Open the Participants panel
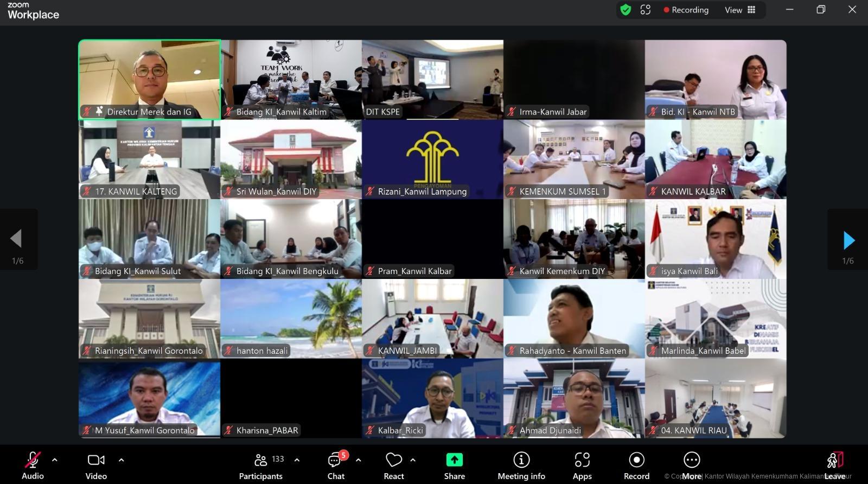 point(261,466)
